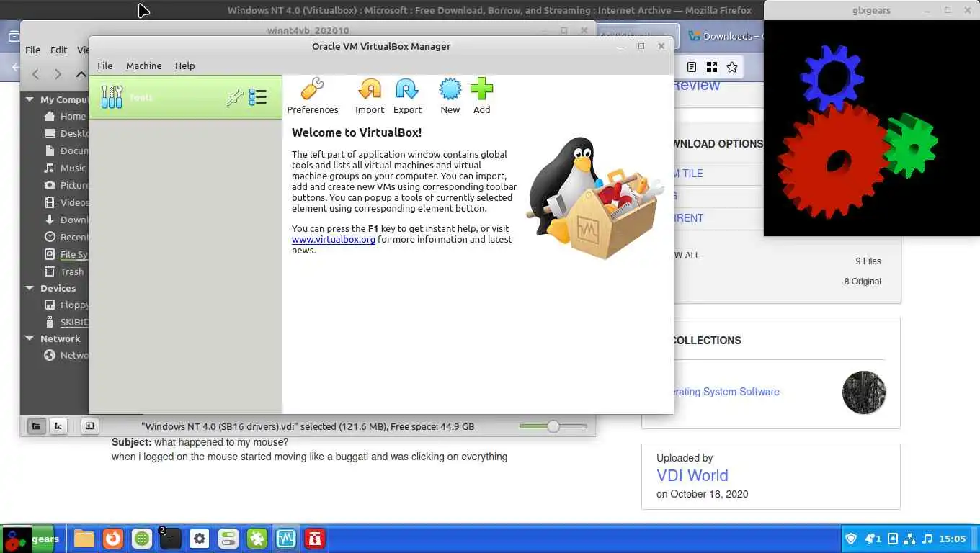Go forward in the file manager
This screenshot has height=553, width=980.
[x=58, y=74]
